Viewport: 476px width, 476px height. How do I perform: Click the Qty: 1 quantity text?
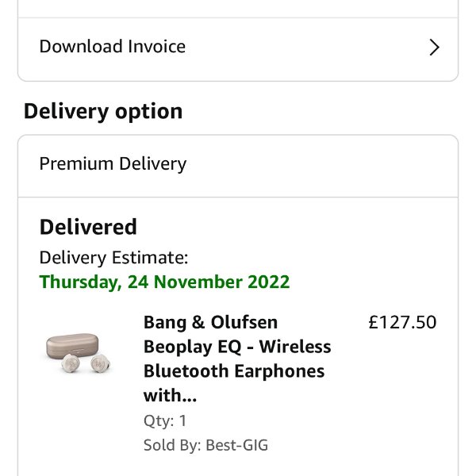click(165, 420)
